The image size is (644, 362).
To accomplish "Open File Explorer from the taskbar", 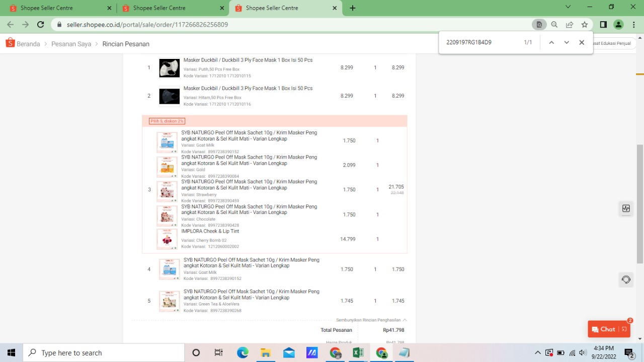I will point(266,353).
